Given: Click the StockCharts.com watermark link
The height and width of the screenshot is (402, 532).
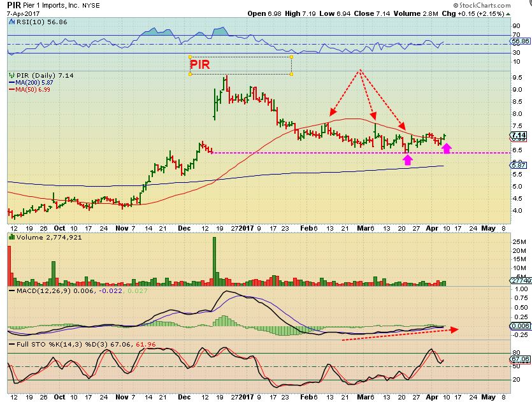Looking at the screenshot, I should pyautogui.click(x=482, y=5).
